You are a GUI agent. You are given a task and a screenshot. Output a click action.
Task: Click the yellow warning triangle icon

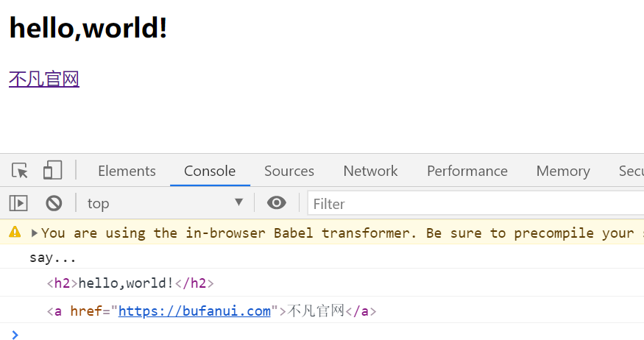(15, 232)
